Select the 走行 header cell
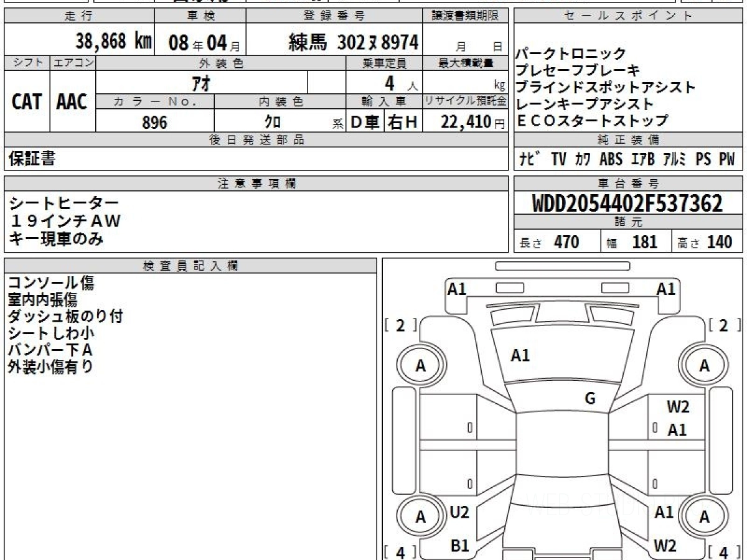Viewport: 747px width, 560px height. 79,16
